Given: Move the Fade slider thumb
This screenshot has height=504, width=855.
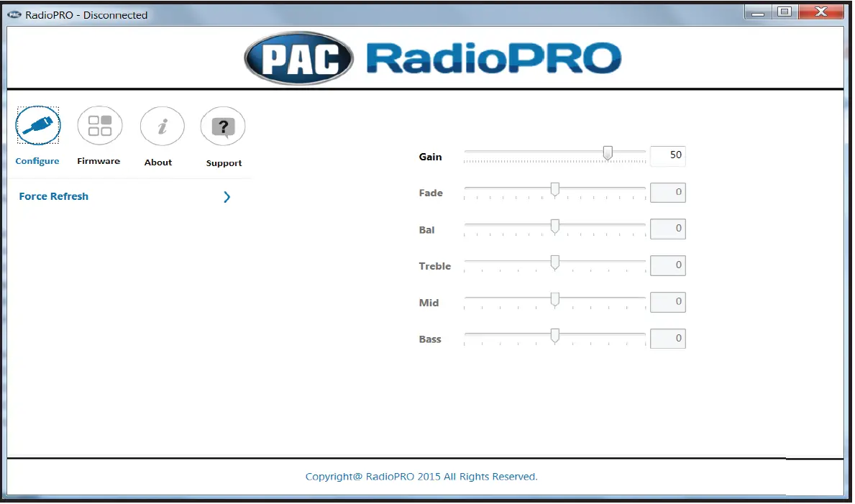Looking at the screenshot, I should click(554, 189).
